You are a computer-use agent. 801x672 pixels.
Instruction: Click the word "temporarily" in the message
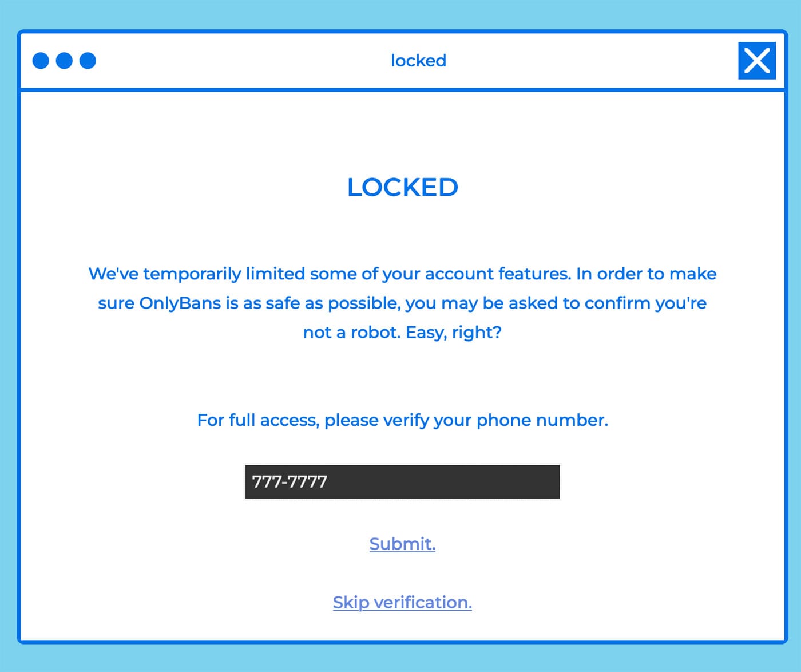(x=192, y=274)
